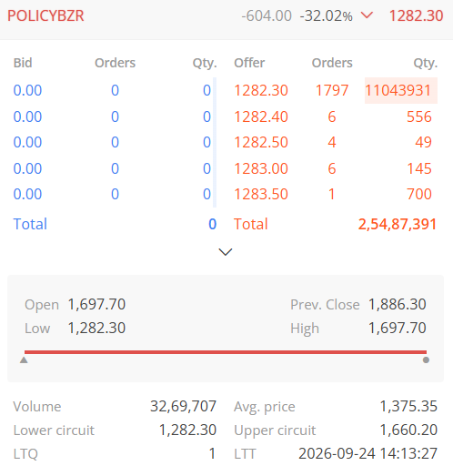Click the Lower circuit value 1,282.30
The width and height of the screenshot is (453, 476).
(x=187, y=430)
